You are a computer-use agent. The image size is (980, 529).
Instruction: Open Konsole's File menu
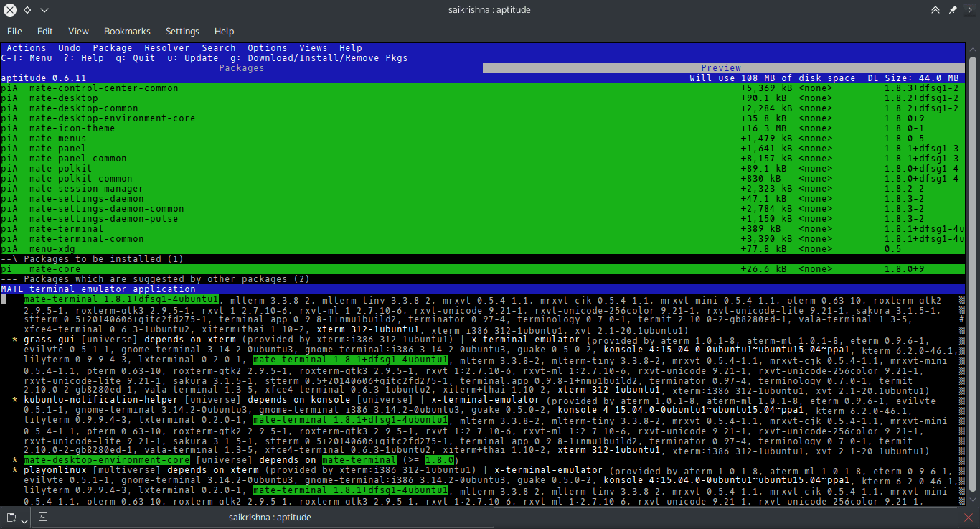coord(14,32)
